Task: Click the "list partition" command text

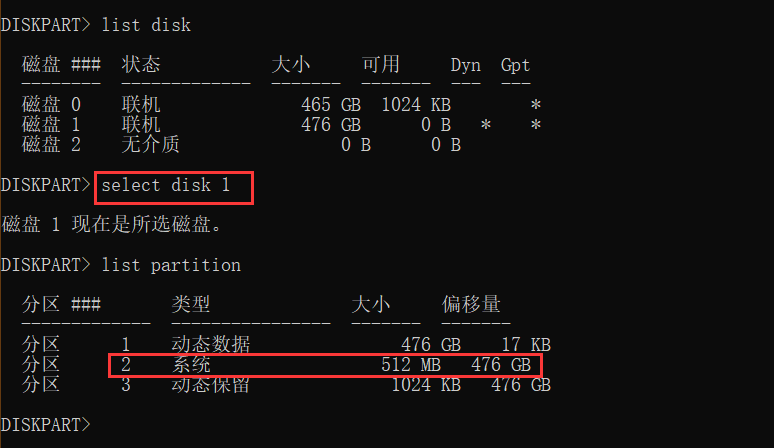Action: pos(171,265)
